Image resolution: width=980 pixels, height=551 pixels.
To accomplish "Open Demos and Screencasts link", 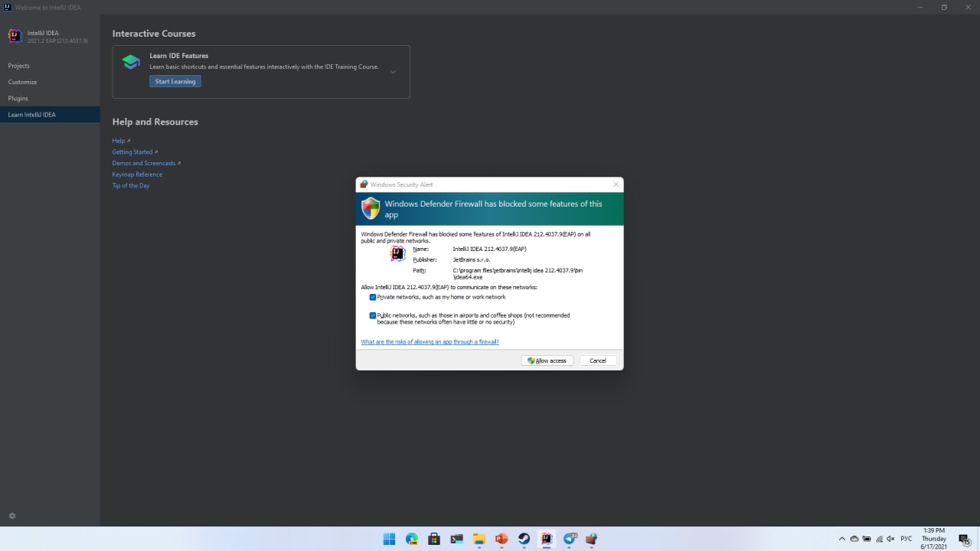I will (146, 163).
